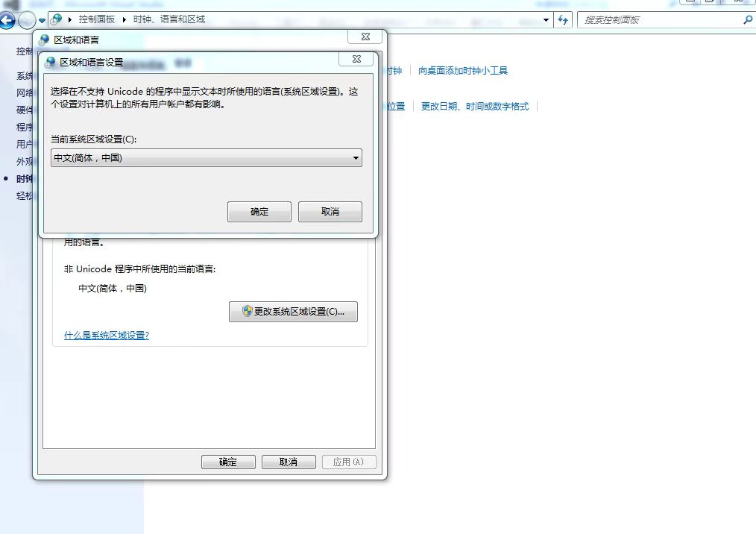The image size is (756, 534).
Task: Click 确定 at the bottom of the 区域和语言 dialog
Action: (228, 462)
